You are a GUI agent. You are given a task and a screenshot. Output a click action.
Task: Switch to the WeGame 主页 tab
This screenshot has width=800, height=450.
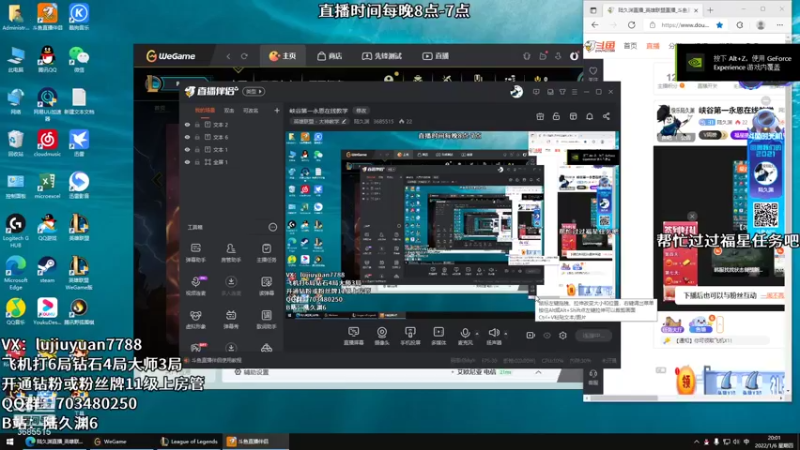(283, 56)
